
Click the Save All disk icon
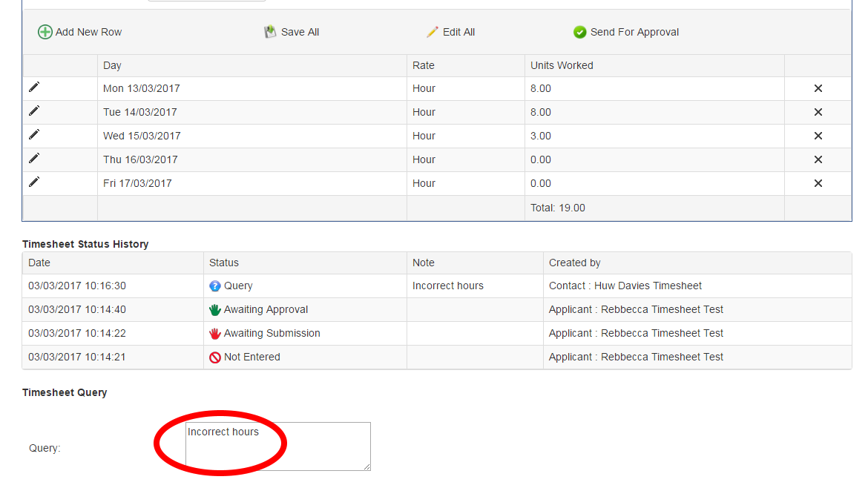pos(270,32)
